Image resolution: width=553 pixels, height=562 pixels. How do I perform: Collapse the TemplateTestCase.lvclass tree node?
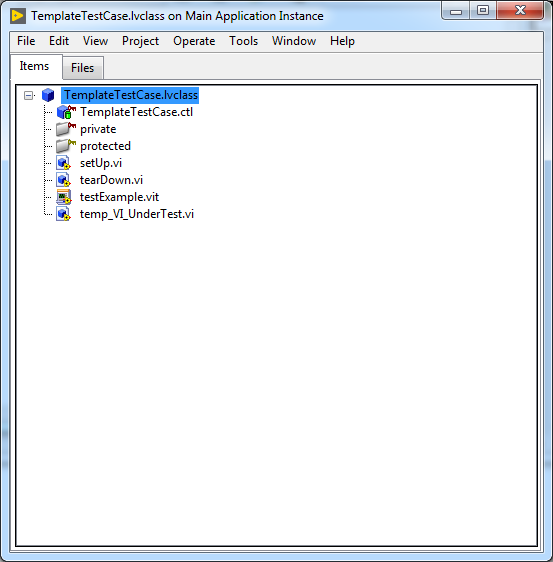29,95
